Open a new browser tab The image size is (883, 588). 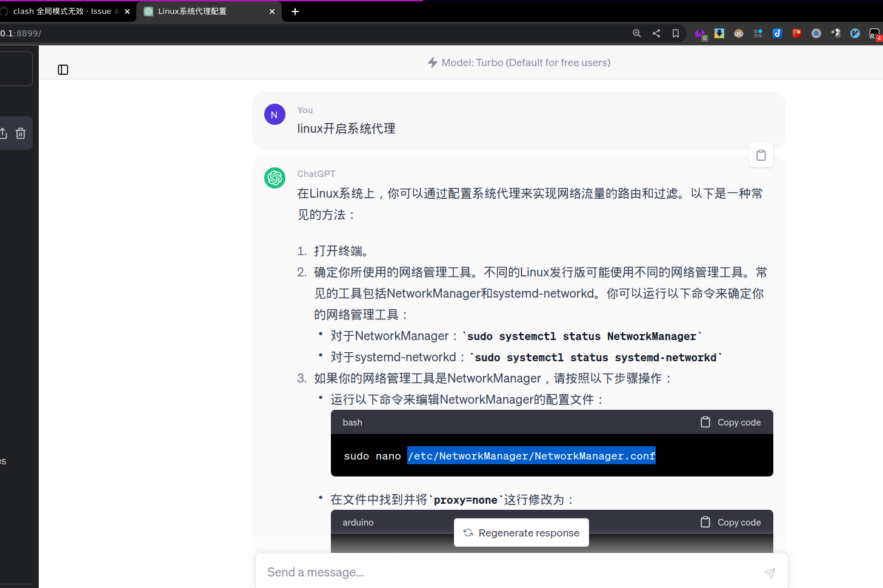[x=295, y=11]
